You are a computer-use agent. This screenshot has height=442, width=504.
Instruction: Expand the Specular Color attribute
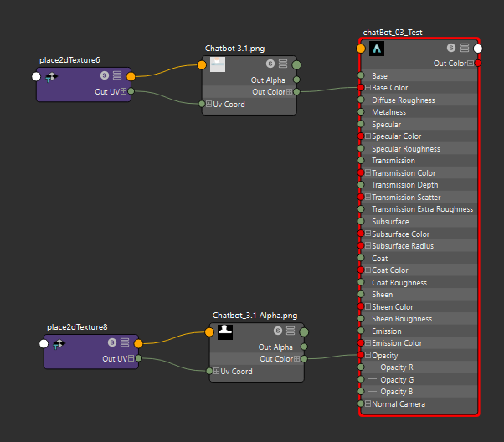[368, 136]
